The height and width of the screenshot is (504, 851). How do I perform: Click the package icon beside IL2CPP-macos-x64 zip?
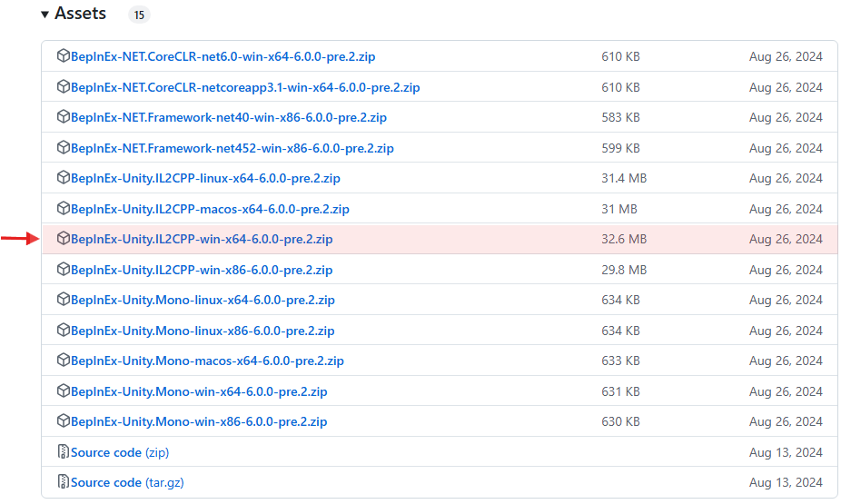[64, 208]
